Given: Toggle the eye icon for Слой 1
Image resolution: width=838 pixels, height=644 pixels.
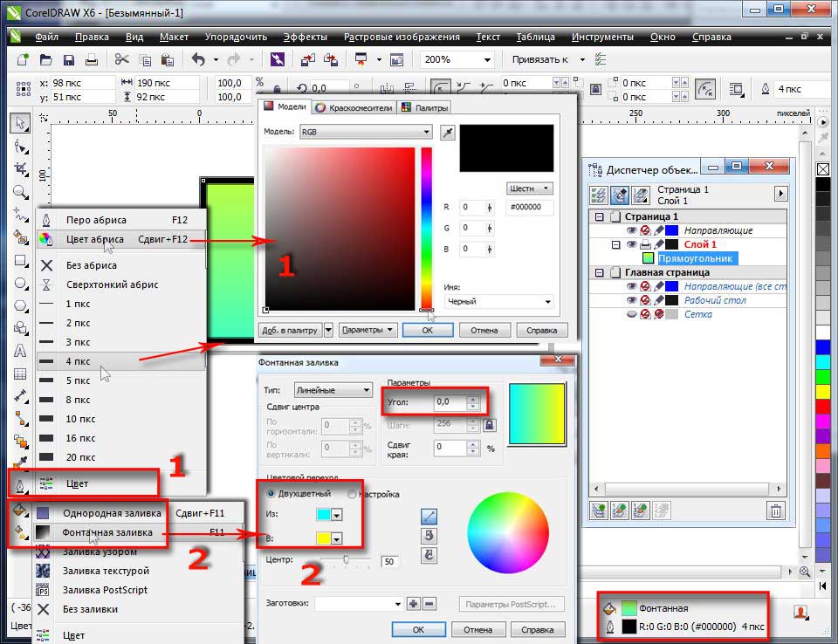Looking at the screenshot, I should (632, 245).
